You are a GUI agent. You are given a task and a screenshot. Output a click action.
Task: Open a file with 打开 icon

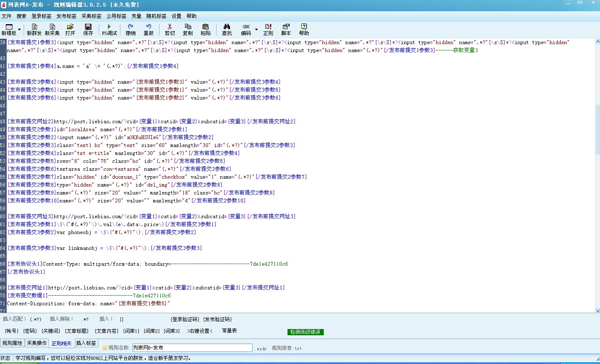[x=70, y=29]
